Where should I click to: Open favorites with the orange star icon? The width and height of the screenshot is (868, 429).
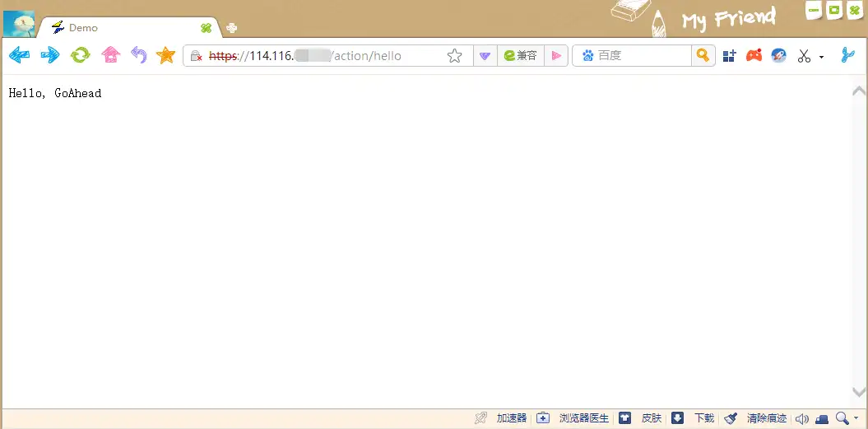click(x=166, y=55)
